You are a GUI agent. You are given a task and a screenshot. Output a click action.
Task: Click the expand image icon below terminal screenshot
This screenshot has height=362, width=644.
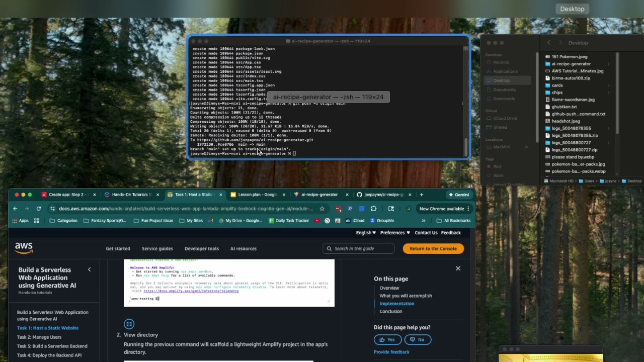click(x=129, y=324)
